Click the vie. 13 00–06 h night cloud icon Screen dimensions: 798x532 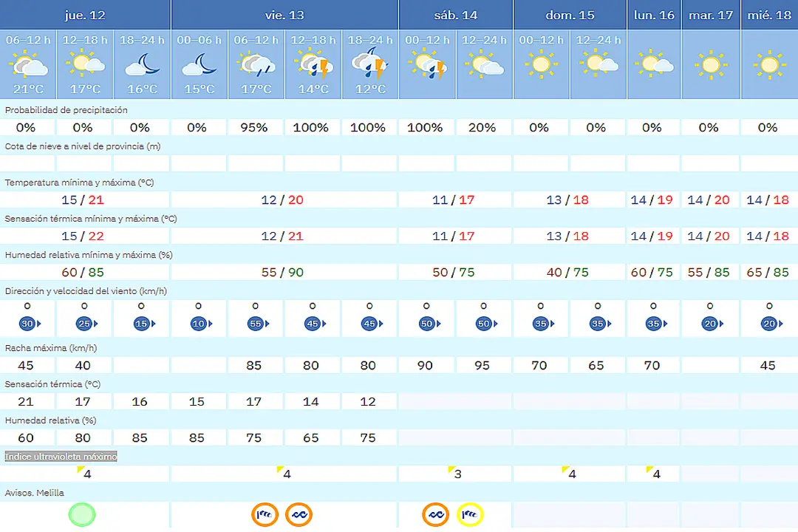(199, 65)
